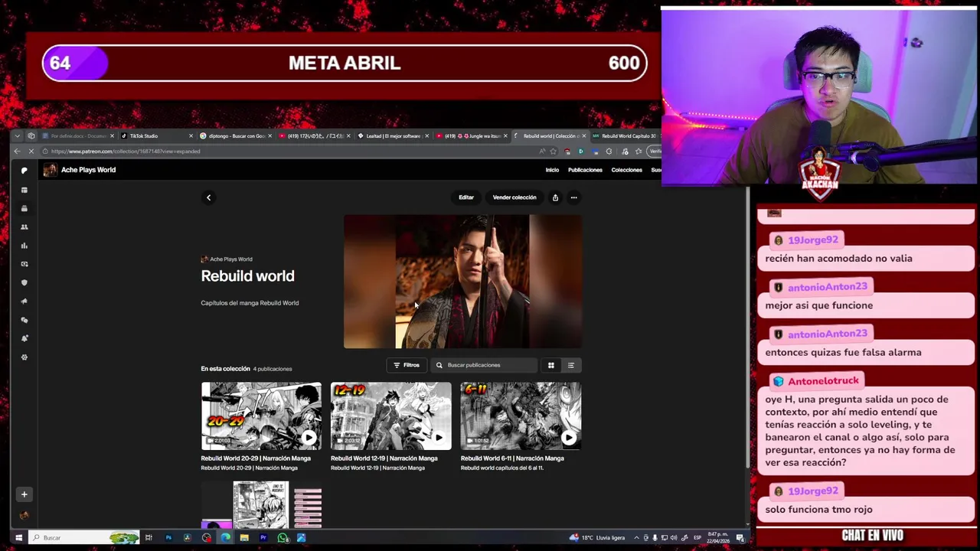Click the plus create button in sidebar
The height and width of the screenshot is (551, 980).
(24, 494)
